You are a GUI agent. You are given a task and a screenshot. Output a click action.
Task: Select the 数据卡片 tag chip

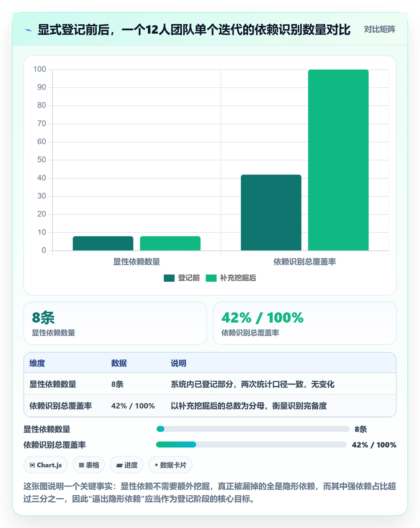pos(170,465)
